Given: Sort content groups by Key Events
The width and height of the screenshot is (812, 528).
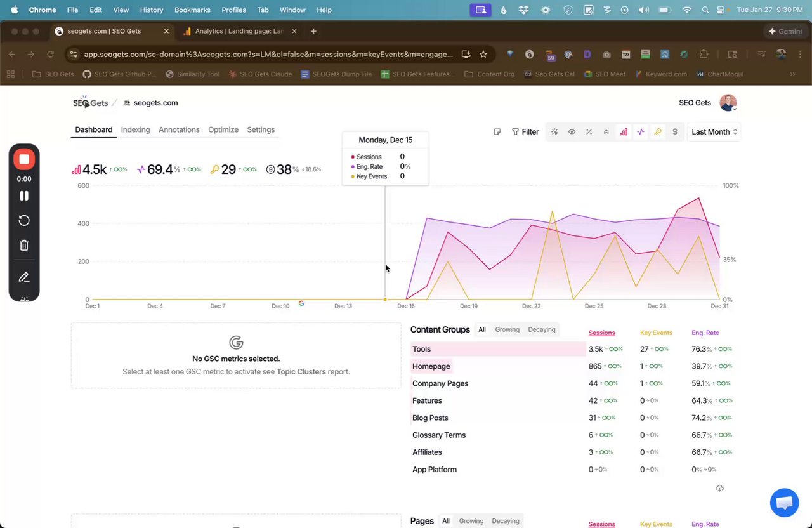Looking at the screenshot, I should pyautogui.click(x=656, y=333).
